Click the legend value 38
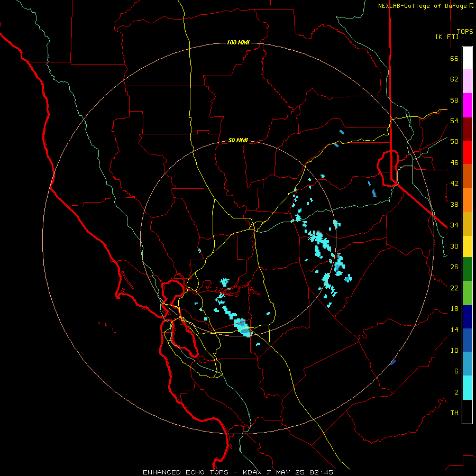 [x=454, y=204]
